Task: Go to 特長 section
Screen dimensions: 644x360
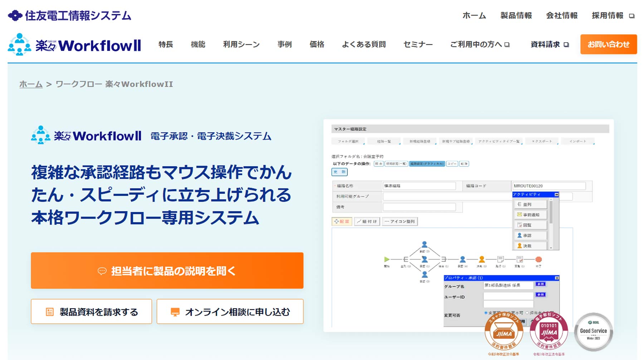Action: [166, 44]
